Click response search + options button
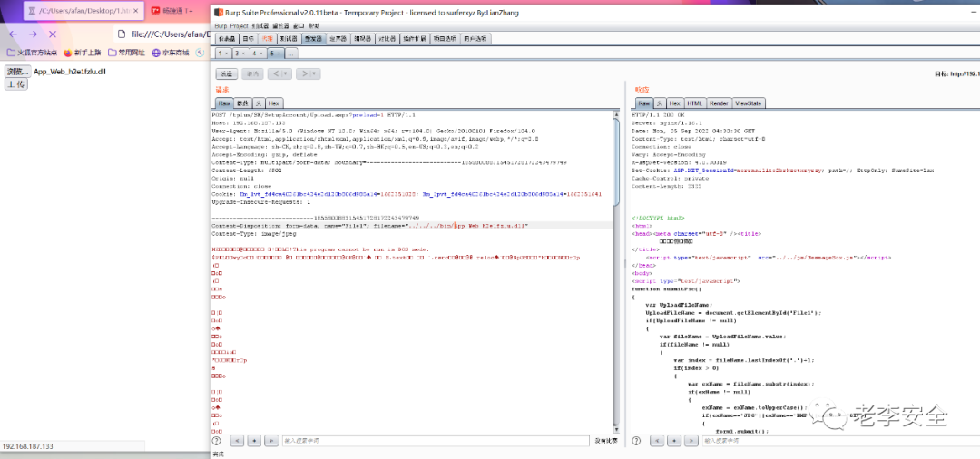 pos(673,441)
